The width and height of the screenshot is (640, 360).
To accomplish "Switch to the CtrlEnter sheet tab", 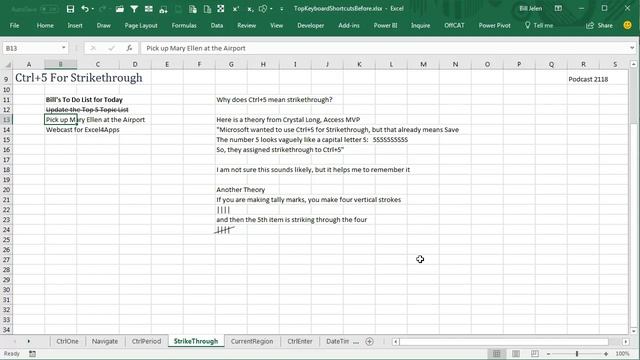I will point(300,341).
